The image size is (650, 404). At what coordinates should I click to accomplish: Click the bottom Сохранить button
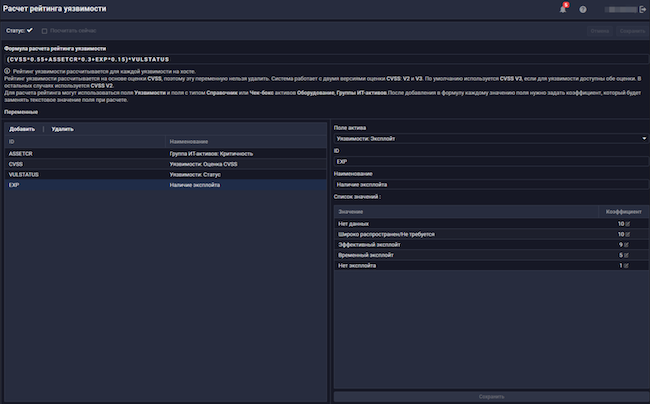coord(490,396)
